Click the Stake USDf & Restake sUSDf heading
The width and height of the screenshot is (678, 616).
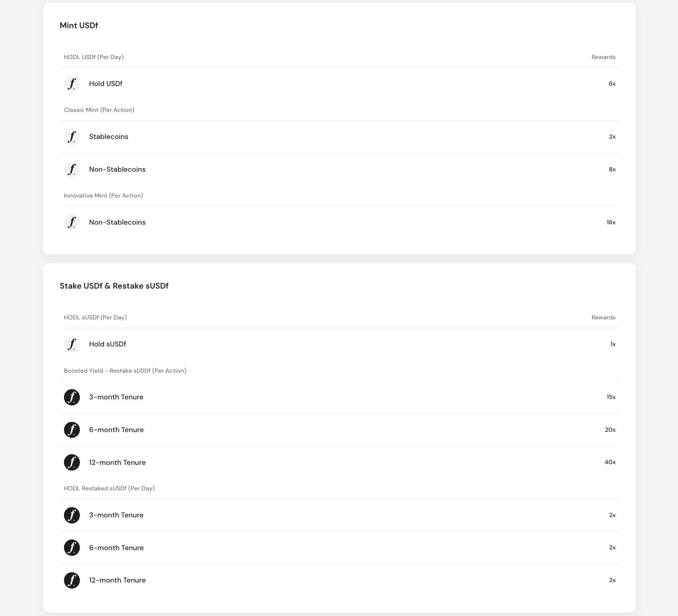[114, 286]
